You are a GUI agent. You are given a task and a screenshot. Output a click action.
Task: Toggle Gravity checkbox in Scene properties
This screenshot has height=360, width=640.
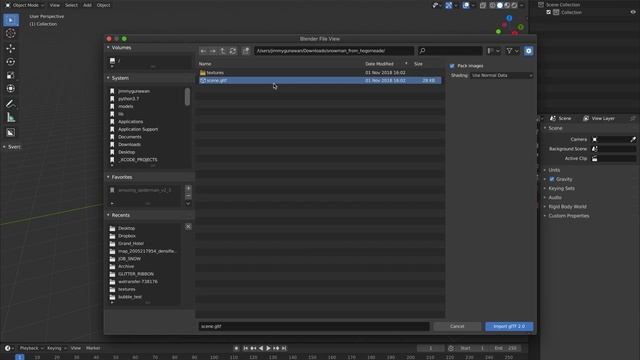pyautogui.click(x=552, y=179)
